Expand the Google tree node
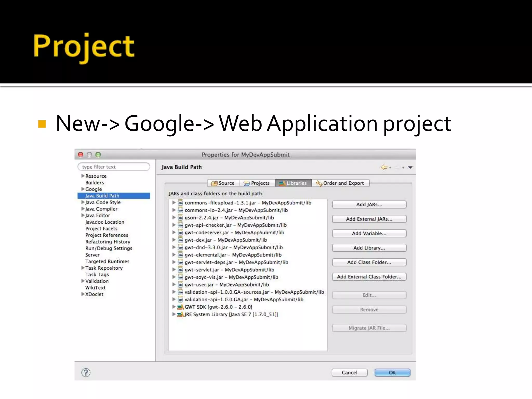Image resolution: width=532 pixels, height=399 pixels. coord(83,189)
